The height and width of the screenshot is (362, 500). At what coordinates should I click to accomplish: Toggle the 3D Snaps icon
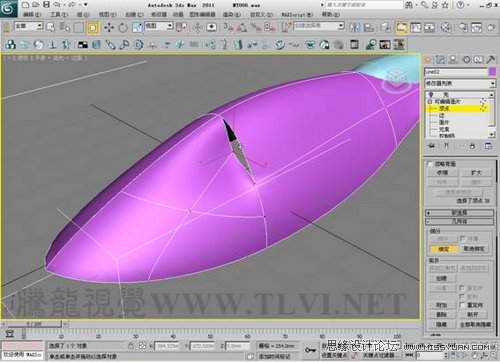[229, 27]
